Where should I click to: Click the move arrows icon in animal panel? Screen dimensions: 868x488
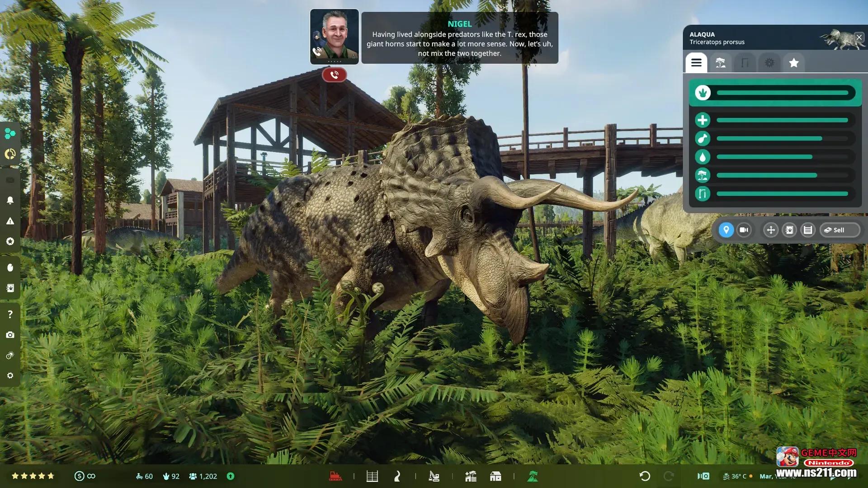(x=771, y=230)
